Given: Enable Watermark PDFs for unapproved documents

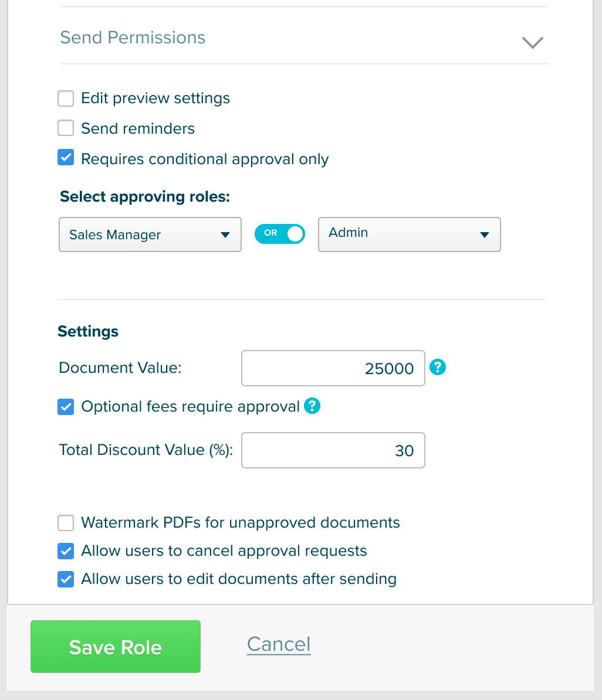Looking at the screenshot, I should (x=66, y=523).
